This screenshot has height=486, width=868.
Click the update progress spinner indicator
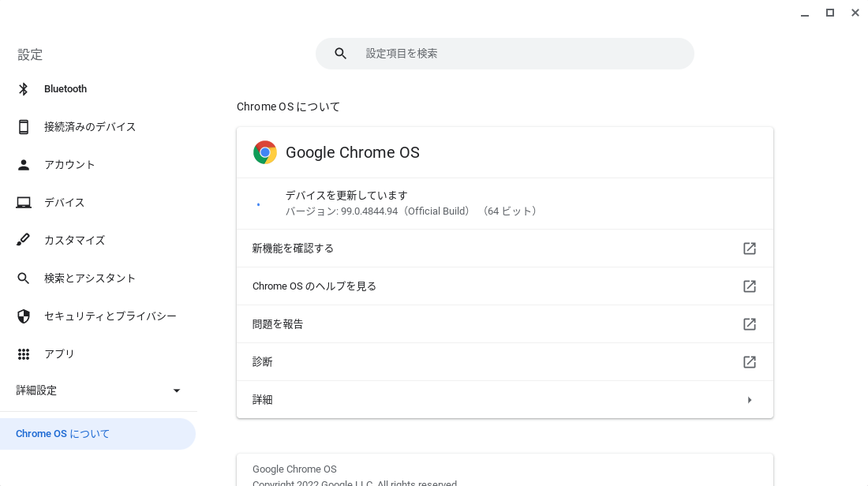[x=259, y=204]
